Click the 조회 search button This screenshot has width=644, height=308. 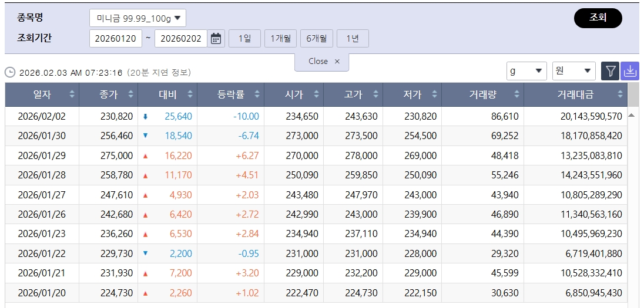(598, 18)
